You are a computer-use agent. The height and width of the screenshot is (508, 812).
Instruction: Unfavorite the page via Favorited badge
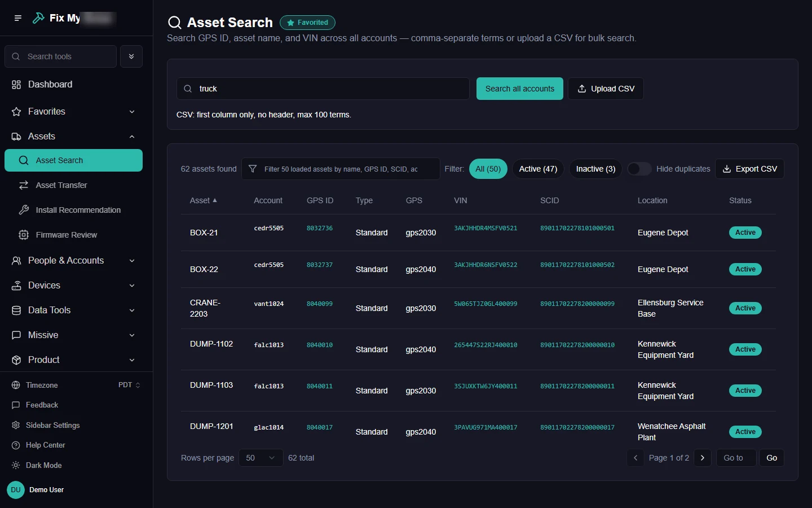tap(307, 23)
